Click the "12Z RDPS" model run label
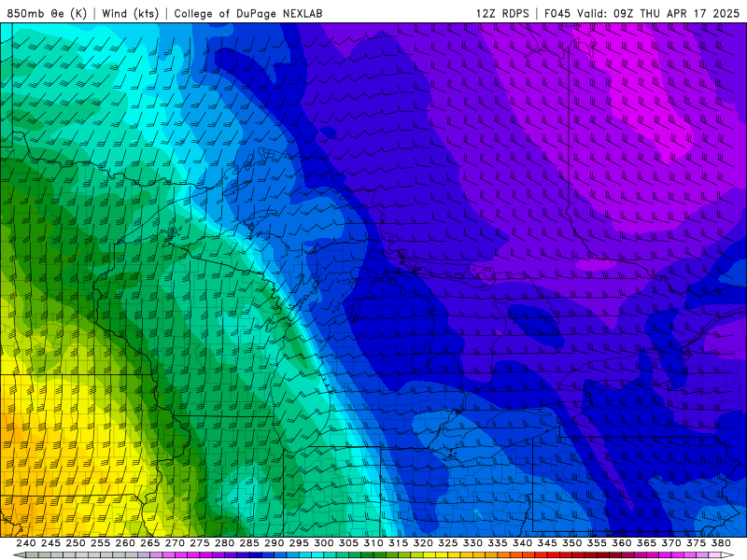 pos(502,13)
